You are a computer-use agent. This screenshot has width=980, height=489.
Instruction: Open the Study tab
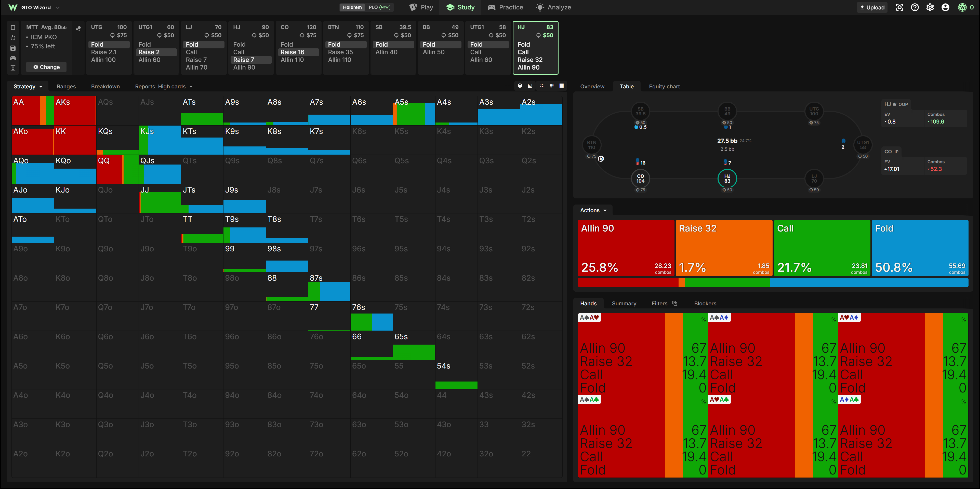coord(460,7)
